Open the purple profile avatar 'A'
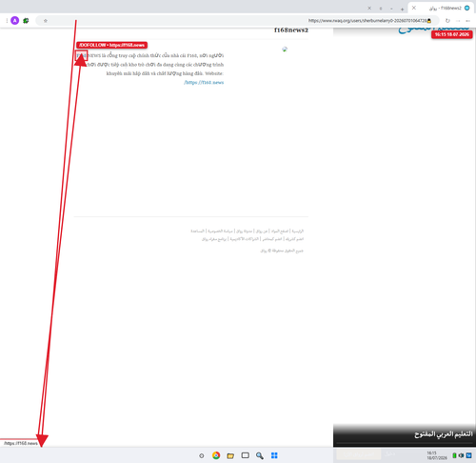This screenshot has height=463, width=476. pyautogui.click(x=14, y=21)
